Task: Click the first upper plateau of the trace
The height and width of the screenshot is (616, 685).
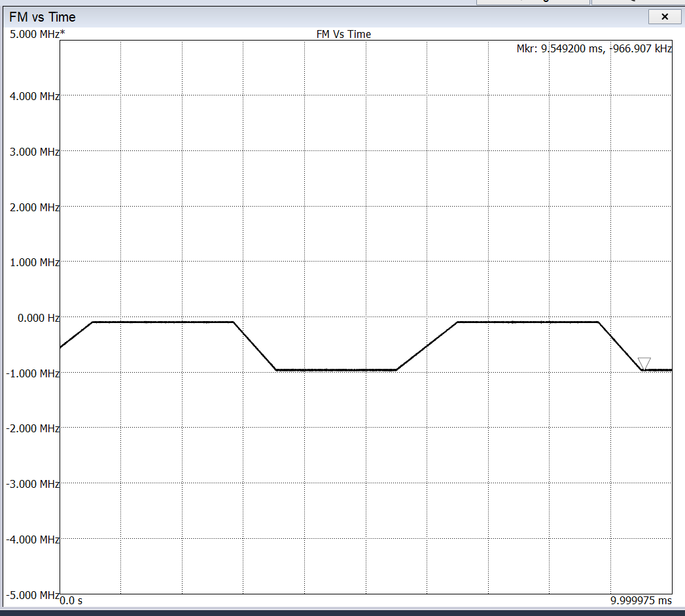Action: point(163,322)
